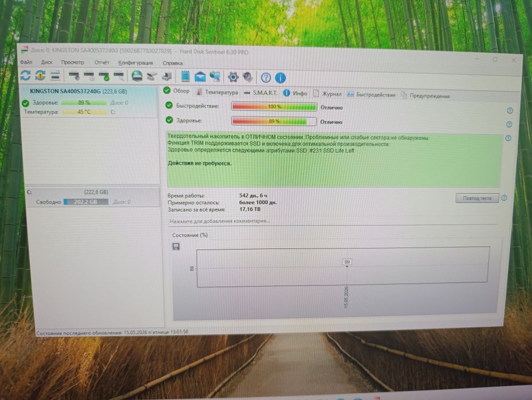The image size is (532, 400).
Task: Switch to the Журнал tab
Action: [x=327, y=93]
